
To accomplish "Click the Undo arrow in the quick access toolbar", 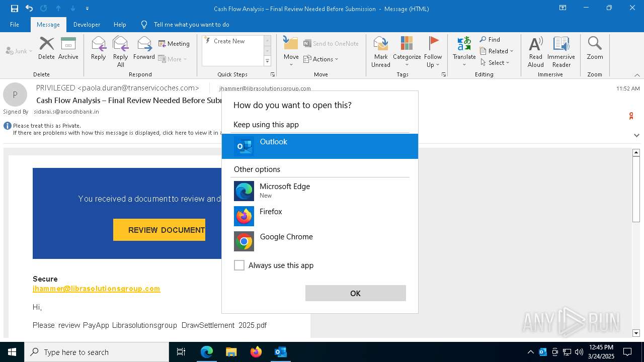I will pos(29,9).
